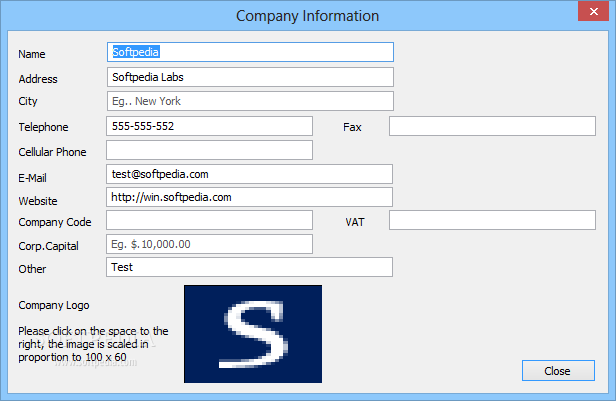The image size is (616, 401).
Task: Click the Website label
Action: pos(38,201)
